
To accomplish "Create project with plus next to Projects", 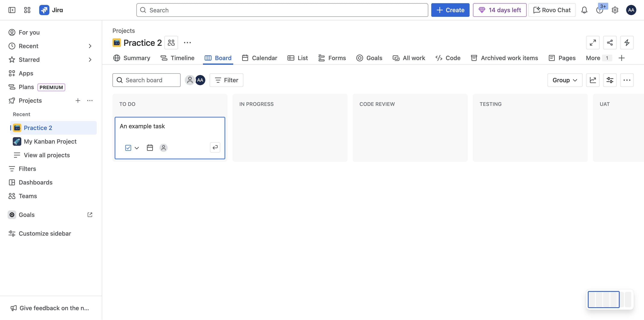I will [x=78, y=101].
